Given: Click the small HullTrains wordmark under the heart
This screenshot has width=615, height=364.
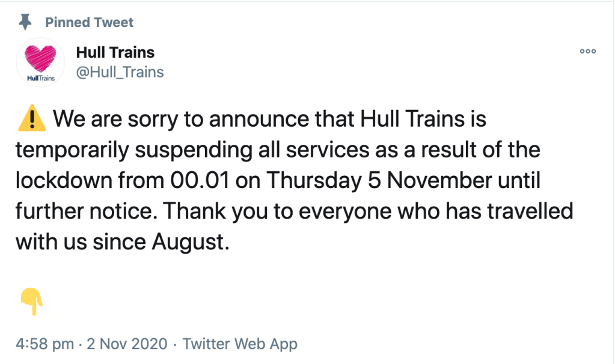Looking at the screenshot, I should [40, 79].
